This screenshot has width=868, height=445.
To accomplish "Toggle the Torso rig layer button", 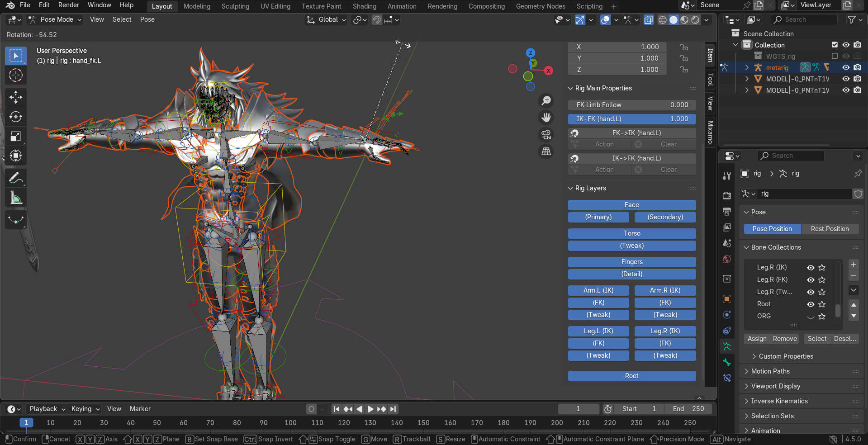I will click(631, 233).
